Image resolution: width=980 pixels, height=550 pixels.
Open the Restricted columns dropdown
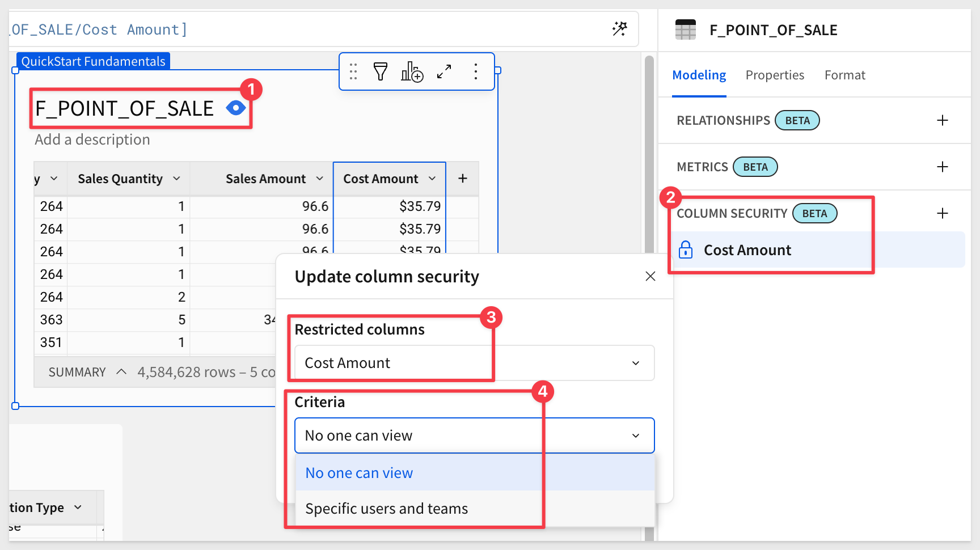pos(474,363)
